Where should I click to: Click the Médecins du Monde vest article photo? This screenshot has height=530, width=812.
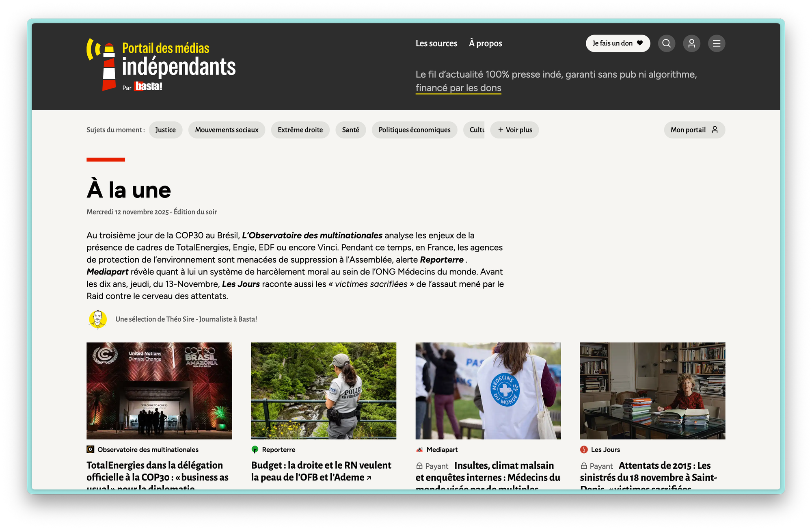coord(488,391)
